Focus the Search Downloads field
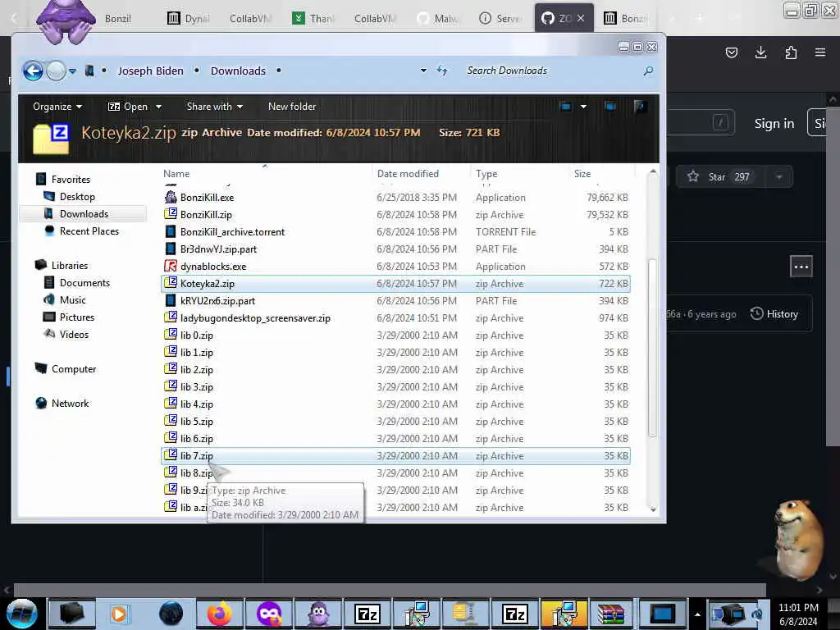Image resolution: width=840 pixels, height=630 pixels. [x=552, y=71]
